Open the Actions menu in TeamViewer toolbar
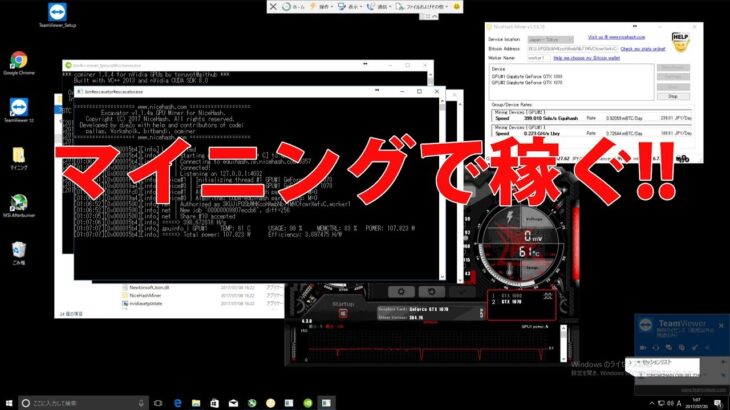 [x=326, y=6]
